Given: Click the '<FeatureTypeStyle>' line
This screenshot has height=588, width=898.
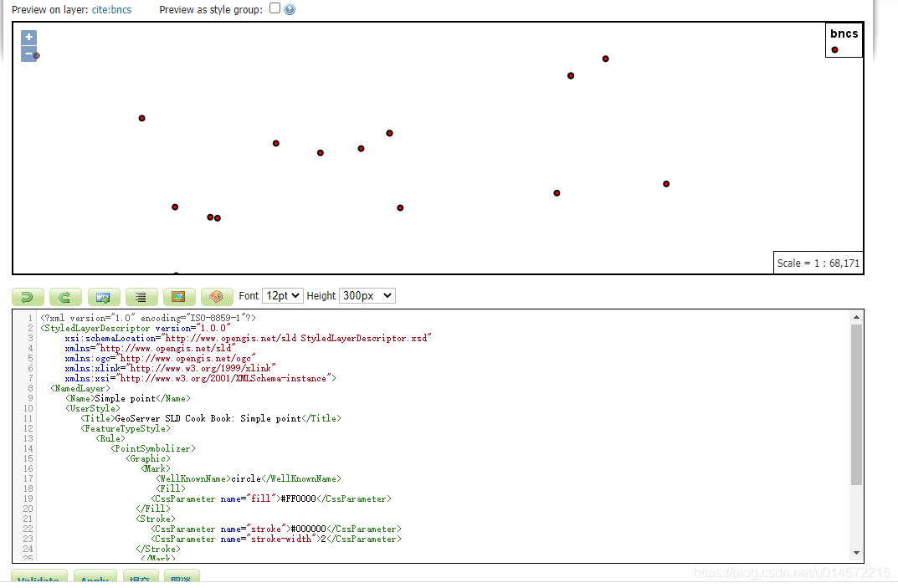Looking at the screenshot, I should click(126, 428).
